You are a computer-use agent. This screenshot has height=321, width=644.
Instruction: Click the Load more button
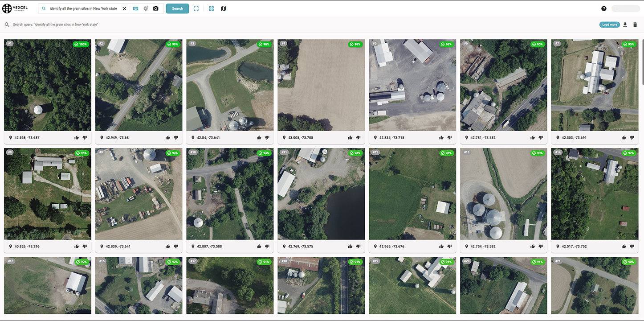coord(609,25)
